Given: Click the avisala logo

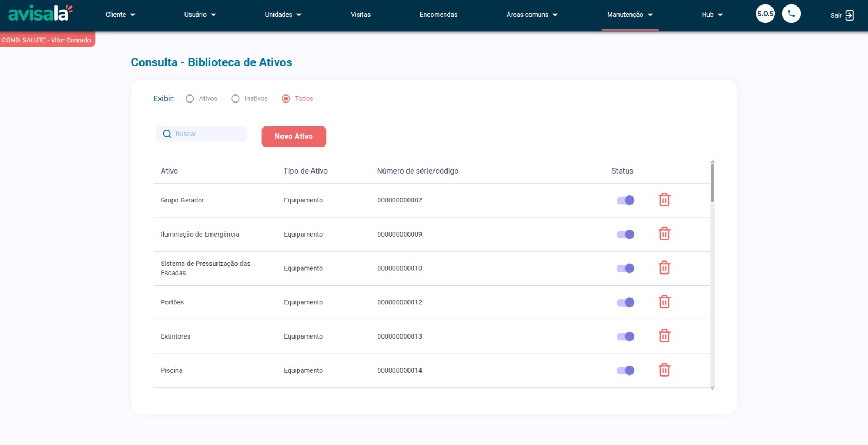Looking at the screenshot, I should (x=40, y=13).
